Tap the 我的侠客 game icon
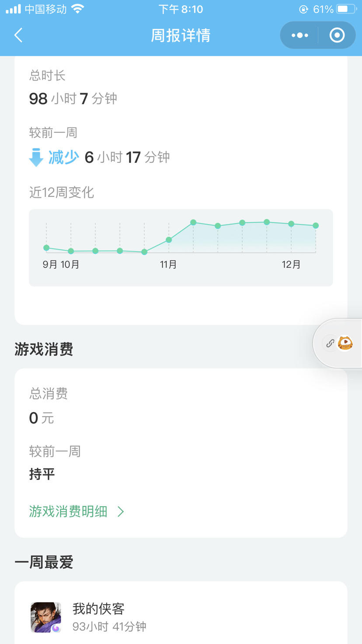Viewport: 362px width, 644px height. (x=45, y=617)
